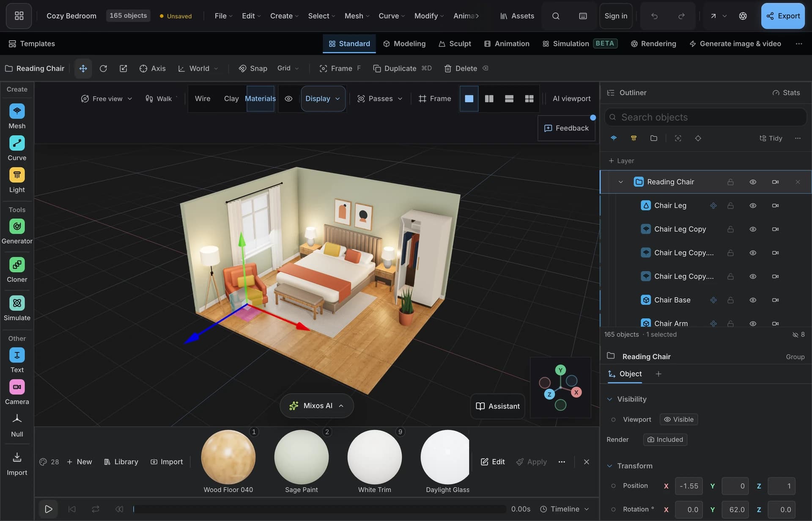Open the File menu

pos(223,16)
